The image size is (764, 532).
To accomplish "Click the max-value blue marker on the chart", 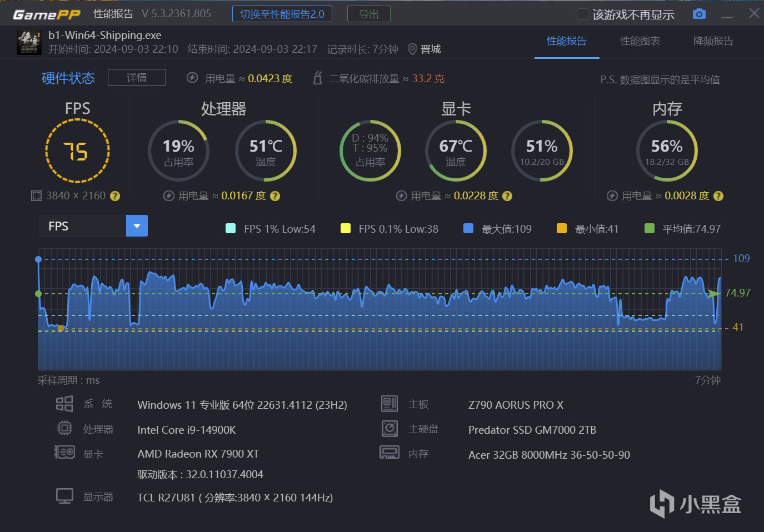I will coord(38,259).
